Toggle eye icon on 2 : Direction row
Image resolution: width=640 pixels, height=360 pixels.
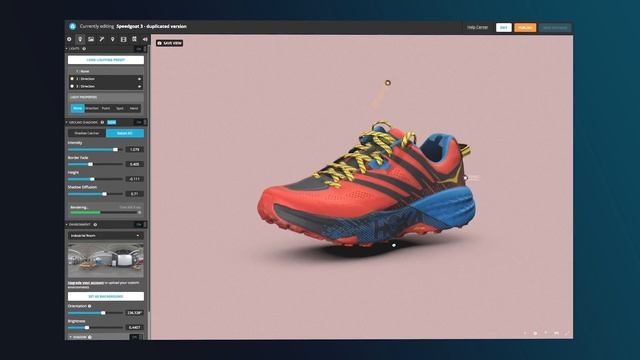pyautogui.click(x=139, y=79)
